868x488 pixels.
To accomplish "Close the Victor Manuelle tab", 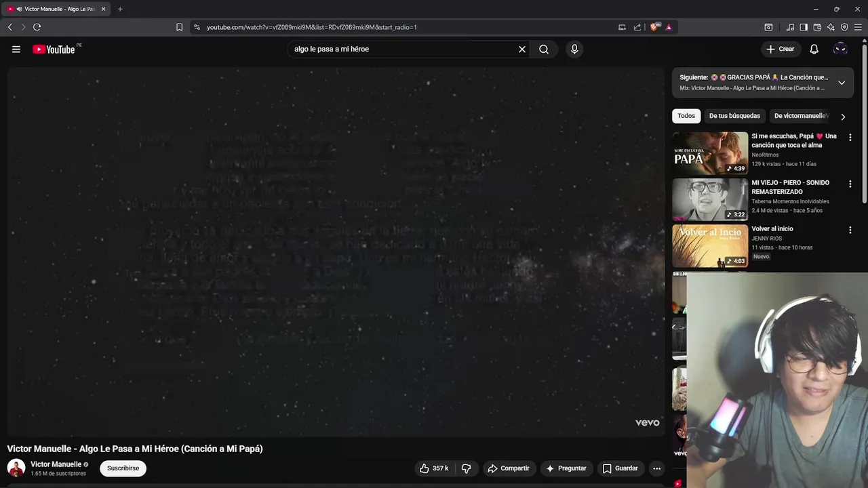I will tap(103, 9).
